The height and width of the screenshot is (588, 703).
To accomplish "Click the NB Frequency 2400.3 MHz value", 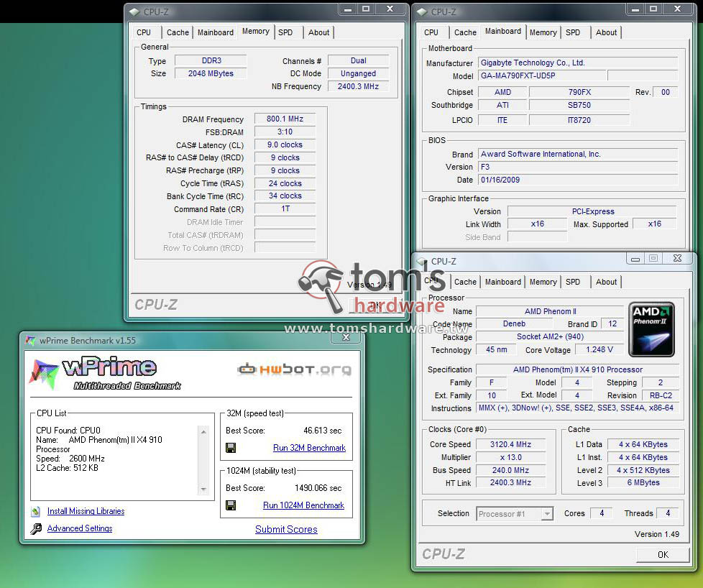I will click(x=358, y=86).
